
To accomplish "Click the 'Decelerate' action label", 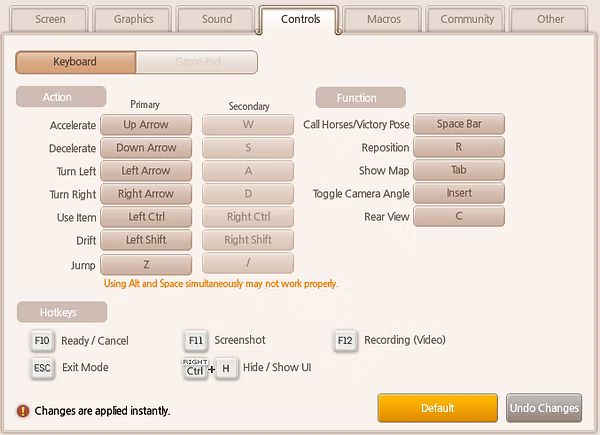I will [x=72, y=148].
